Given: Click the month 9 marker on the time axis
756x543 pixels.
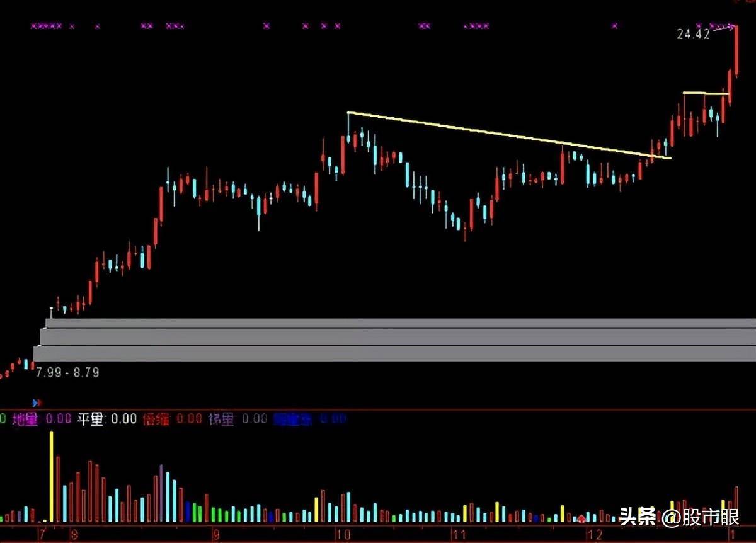Looking at the screenshot, I should pyautogui.click(x=216, y=535).
